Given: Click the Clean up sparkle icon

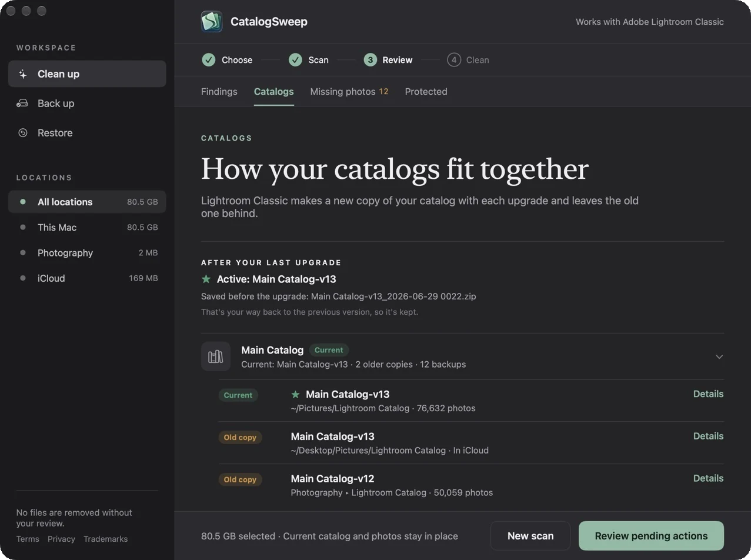Looking at the screenshot, I should point(23,74).
